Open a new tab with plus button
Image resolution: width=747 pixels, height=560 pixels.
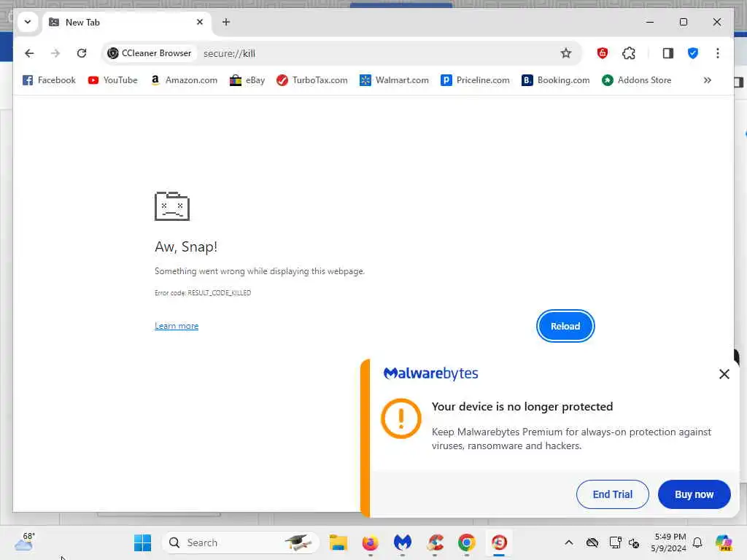pos(226,22)
